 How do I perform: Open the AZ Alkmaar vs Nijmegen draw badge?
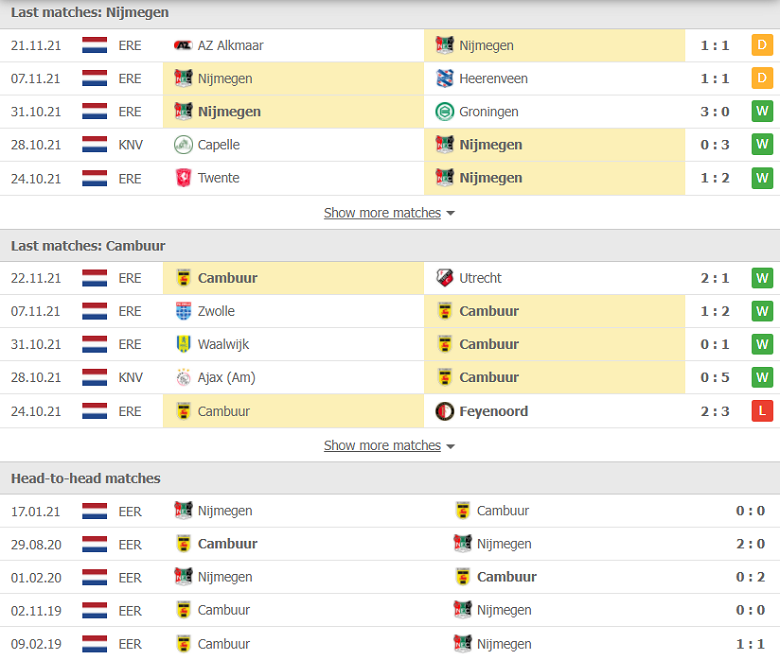point(762,45)
